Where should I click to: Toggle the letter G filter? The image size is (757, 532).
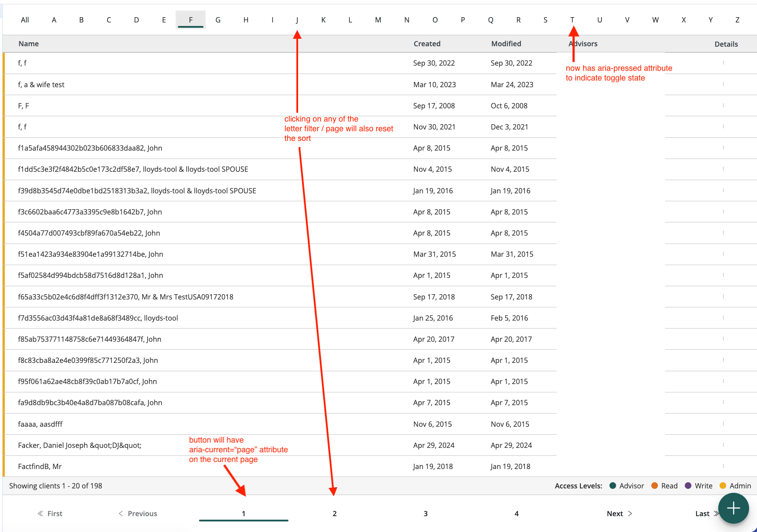218,20
